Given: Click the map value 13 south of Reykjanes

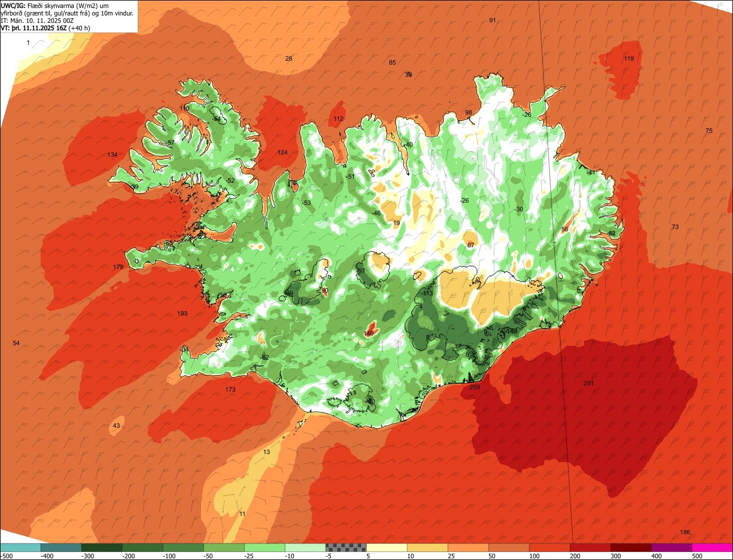Looking at the screenshot, I should [x=266, y=452].
